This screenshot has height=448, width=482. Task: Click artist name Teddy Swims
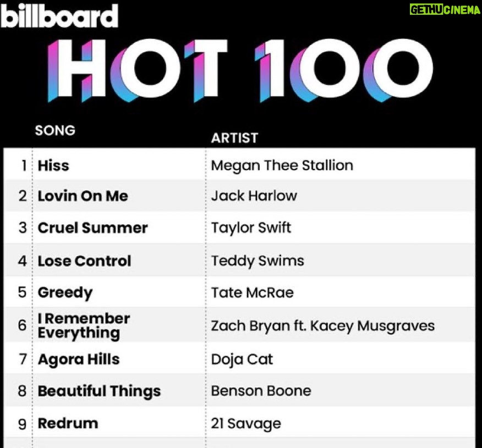click(x=257, y=261)
